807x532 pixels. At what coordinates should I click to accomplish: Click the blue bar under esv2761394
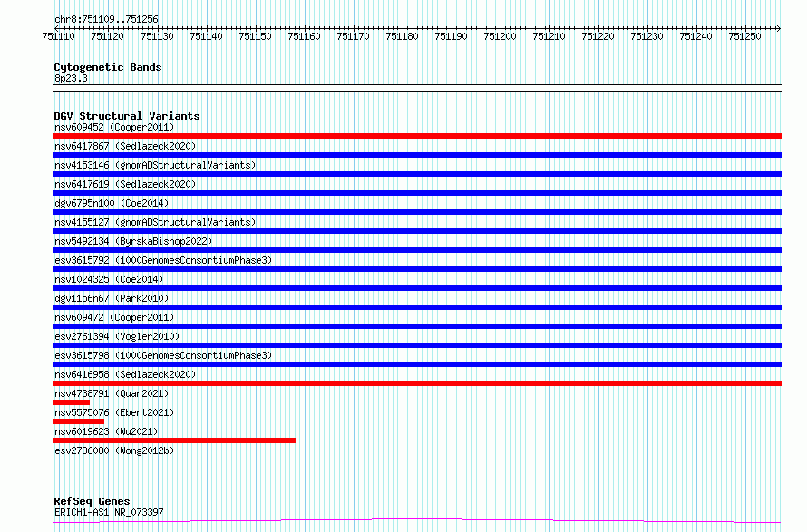(x=417, y=345)
